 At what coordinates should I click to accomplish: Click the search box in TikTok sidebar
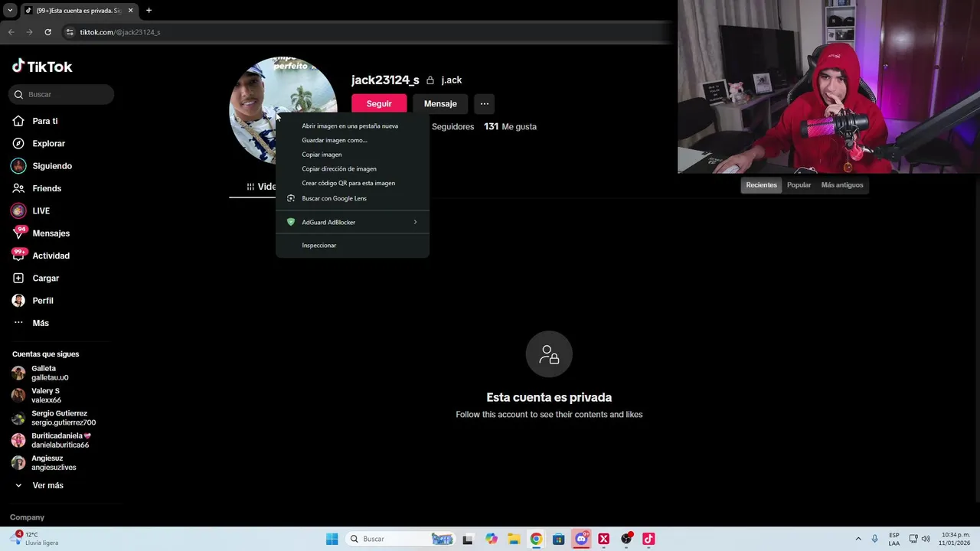click(61, 94)
